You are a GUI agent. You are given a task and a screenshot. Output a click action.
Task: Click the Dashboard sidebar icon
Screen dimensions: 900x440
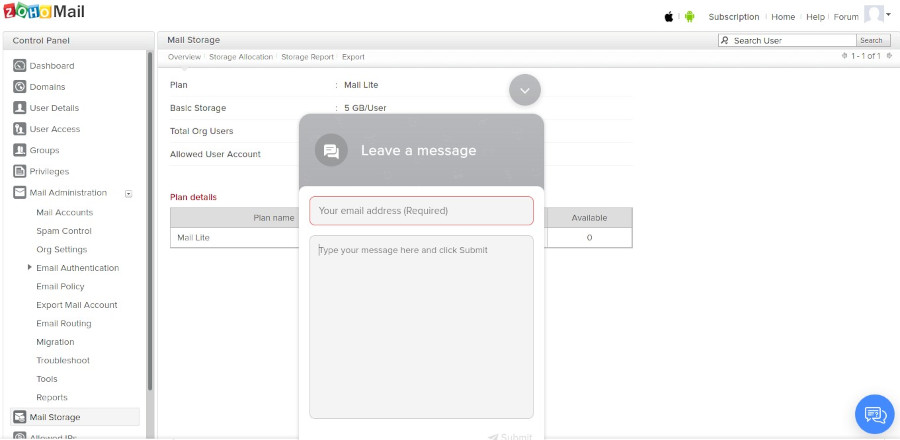point(20,65)
